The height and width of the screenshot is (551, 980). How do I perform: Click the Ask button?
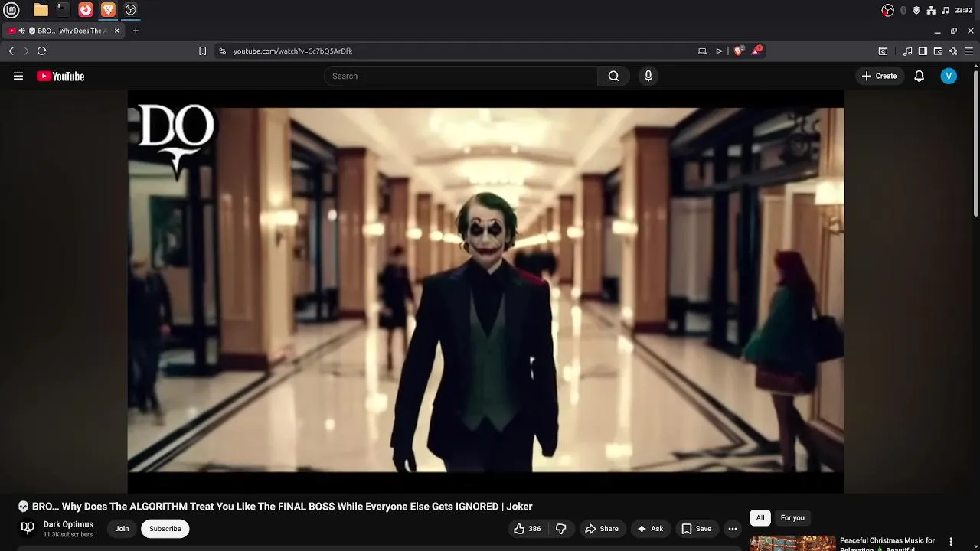tap(650, 529)
